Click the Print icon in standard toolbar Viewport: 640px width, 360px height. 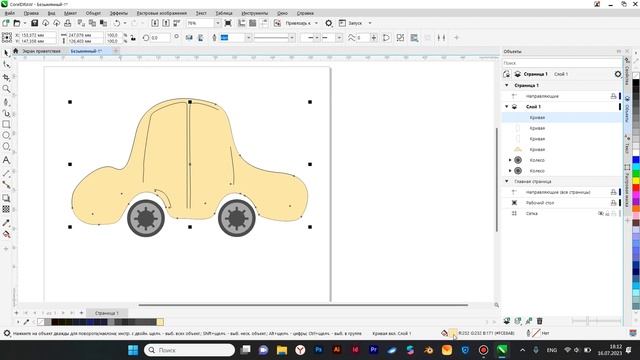click(x=68, y=23)
